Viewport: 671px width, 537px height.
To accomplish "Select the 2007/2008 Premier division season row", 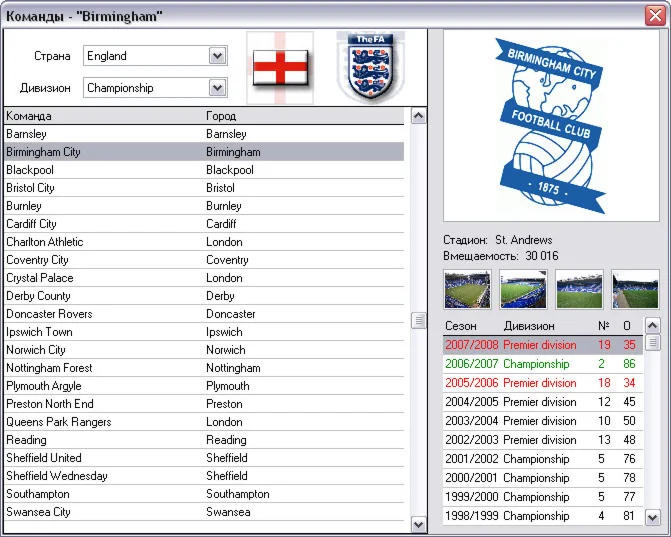I will point(543,345).
